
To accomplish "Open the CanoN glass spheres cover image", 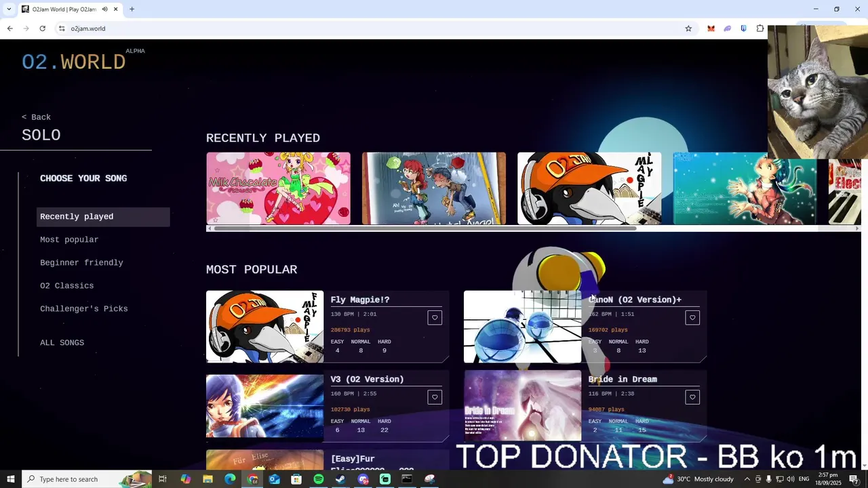I will pos(522,327).
